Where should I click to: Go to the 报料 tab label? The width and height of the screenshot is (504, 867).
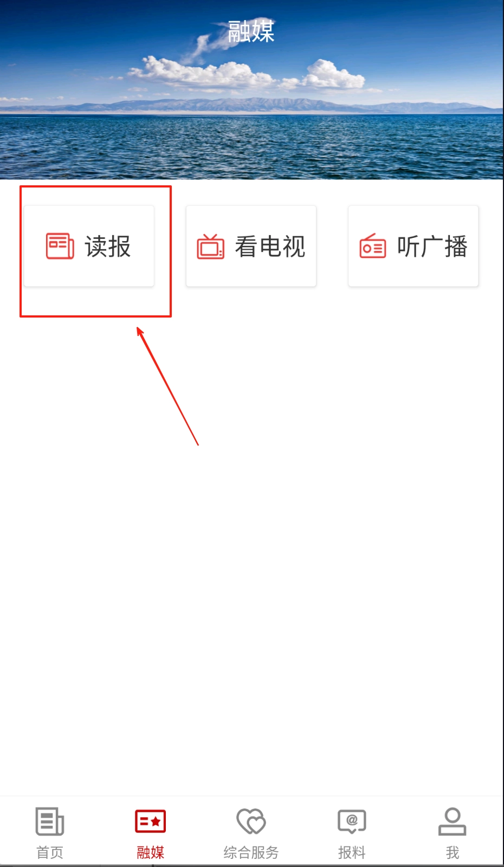tap(352, 852)
